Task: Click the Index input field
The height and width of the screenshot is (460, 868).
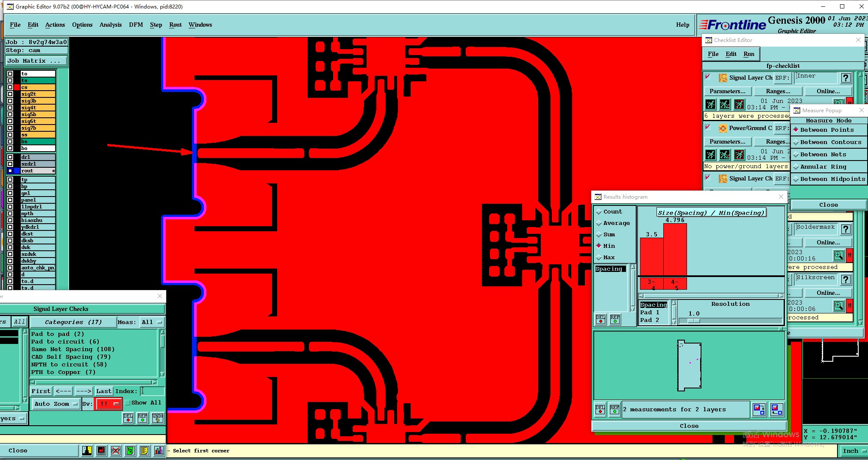Action: (152, 391)
